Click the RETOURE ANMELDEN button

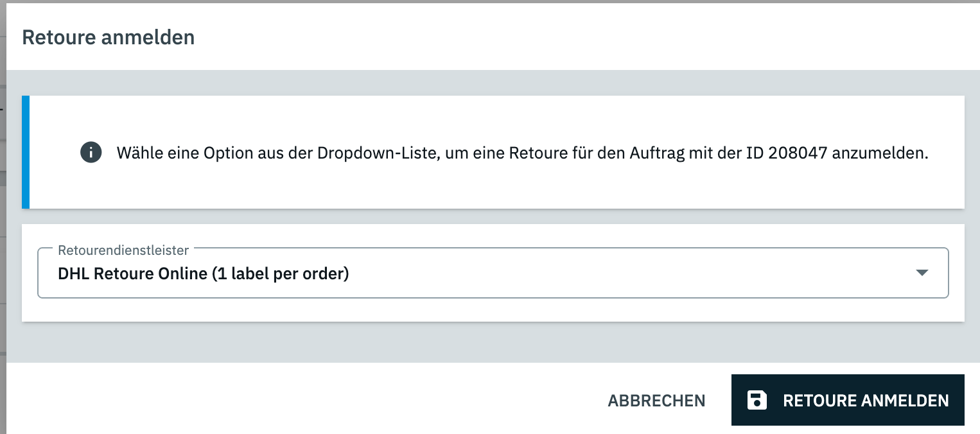point(848,400)
